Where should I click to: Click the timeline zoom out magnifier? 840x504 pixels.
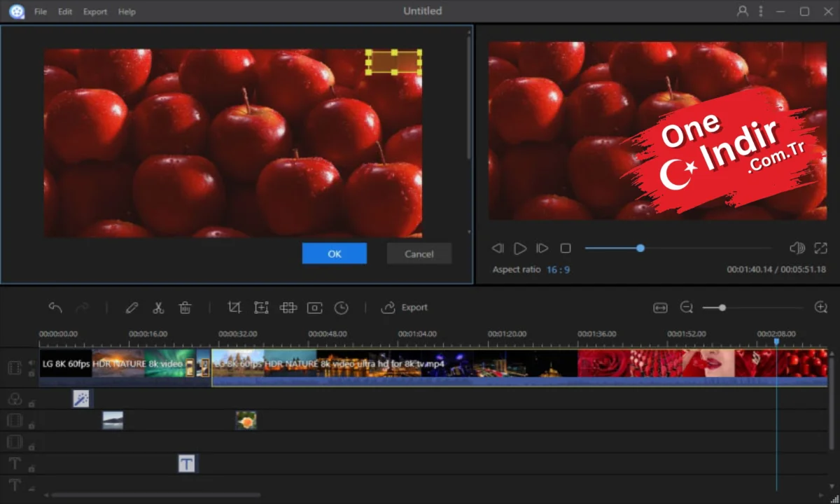(687, 307)
